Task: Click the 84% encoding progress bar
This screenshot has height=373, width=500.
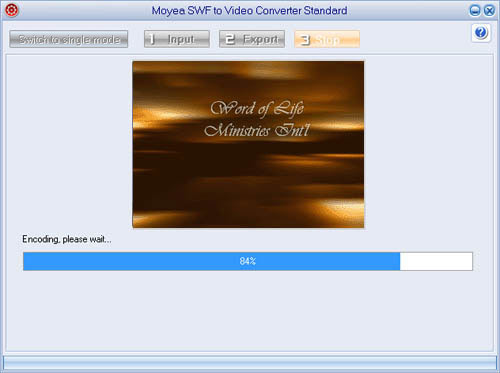Action: [248, 261]
